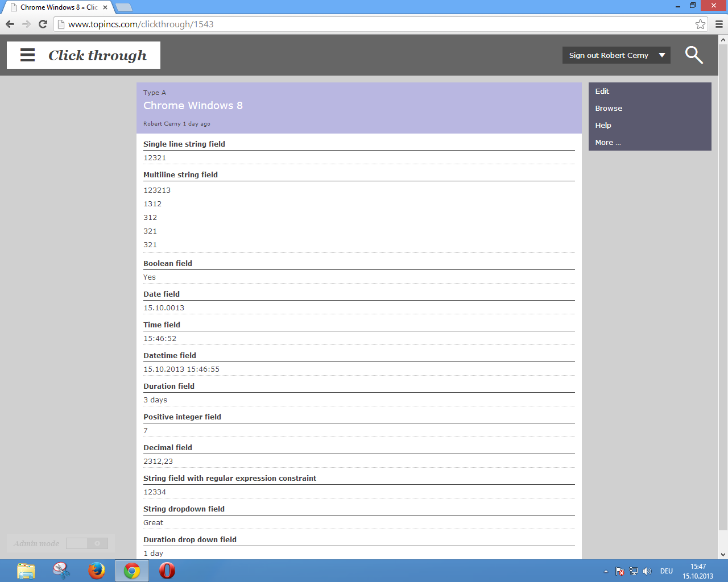Click the page's vertical scrollbar down arrow
Image resolution: width=728 pixels, height=582 pixels.
pos(723,554)
